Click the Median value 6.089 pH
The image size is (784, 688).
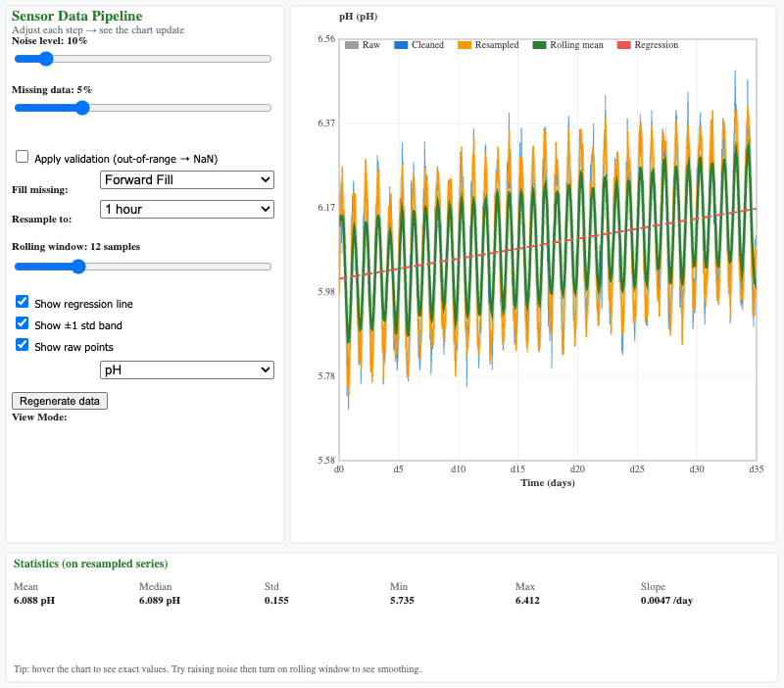pyautogui.click(x=160, y=601)
